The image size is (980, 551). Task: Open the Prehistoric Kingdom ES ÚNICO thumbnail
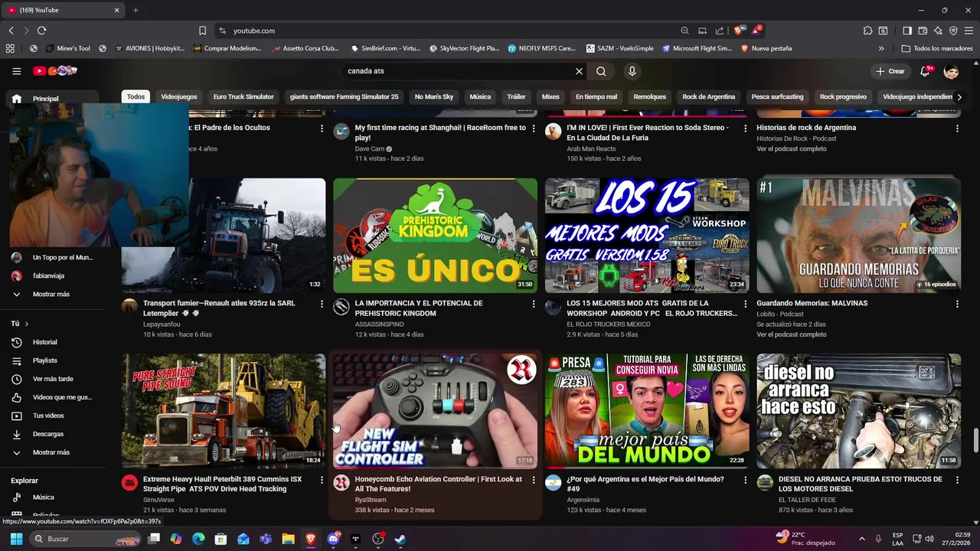(x=435, y=235)
